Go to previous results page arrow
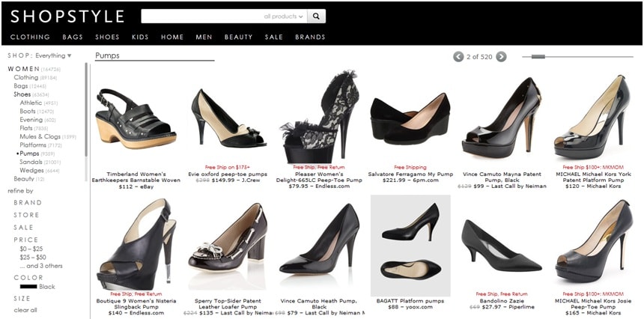Screen dimensions: 644x319 coord(458,57)
